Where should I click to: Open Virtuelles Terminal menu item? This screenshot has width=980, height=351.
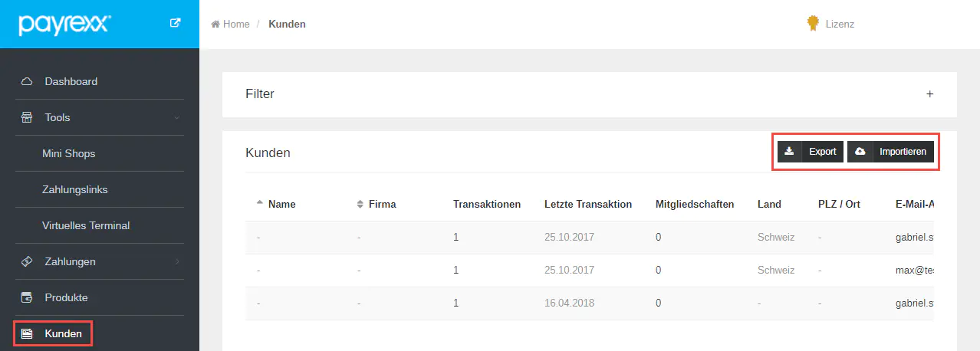coord(86,225)
